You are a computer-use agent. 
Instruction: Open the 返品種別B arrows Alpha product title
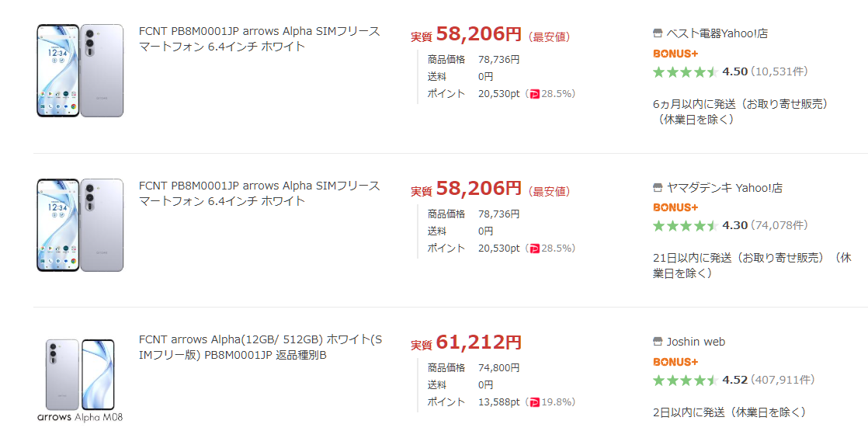[x=259, y=347]
